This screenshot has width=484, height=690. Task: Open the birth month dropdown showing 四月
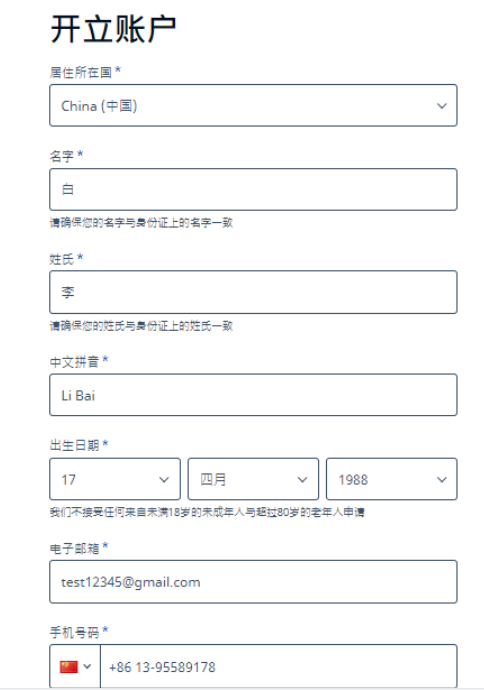pyautogui.click(x=253, y=479)
